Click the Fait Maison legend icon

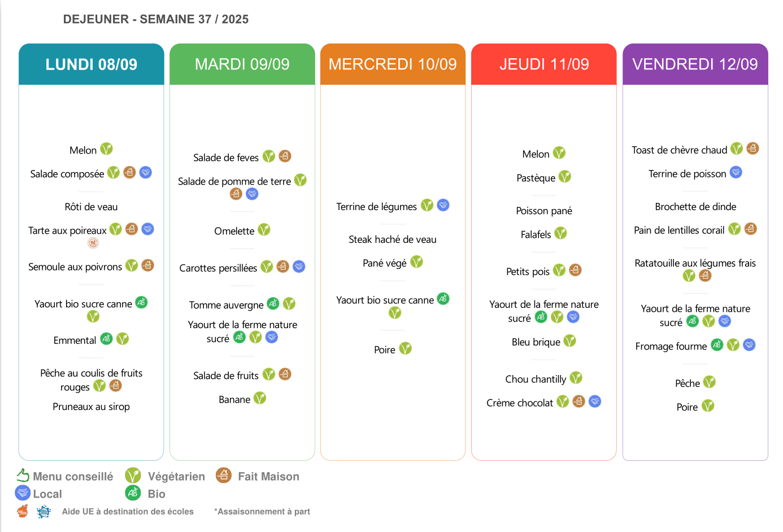(x=224, y=476)
